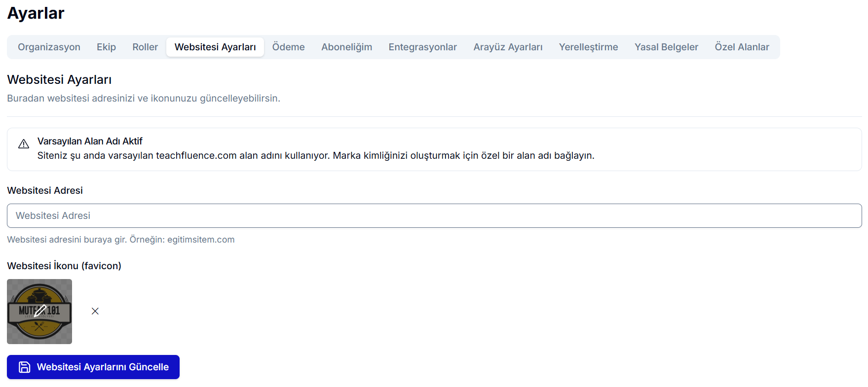Click the Websitesi Adresi field label
Image resolution: width=868 pixels, height=387 pixels.
coord(45,190)
